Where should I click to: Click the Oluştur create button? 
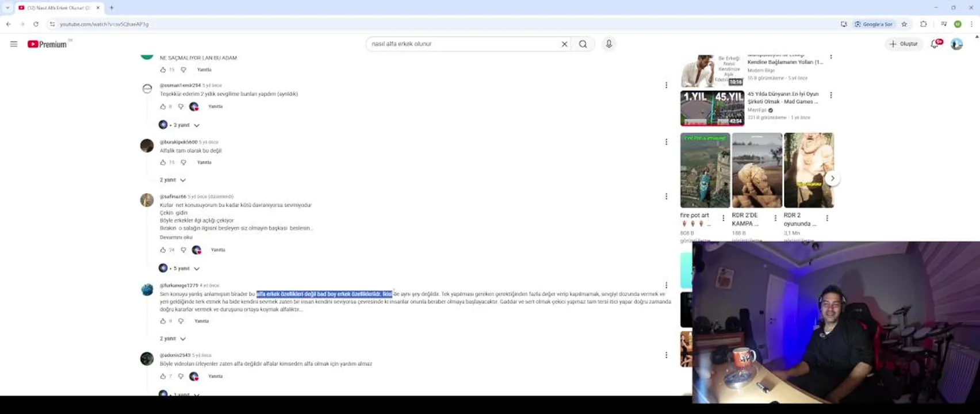tap(904, 44)
